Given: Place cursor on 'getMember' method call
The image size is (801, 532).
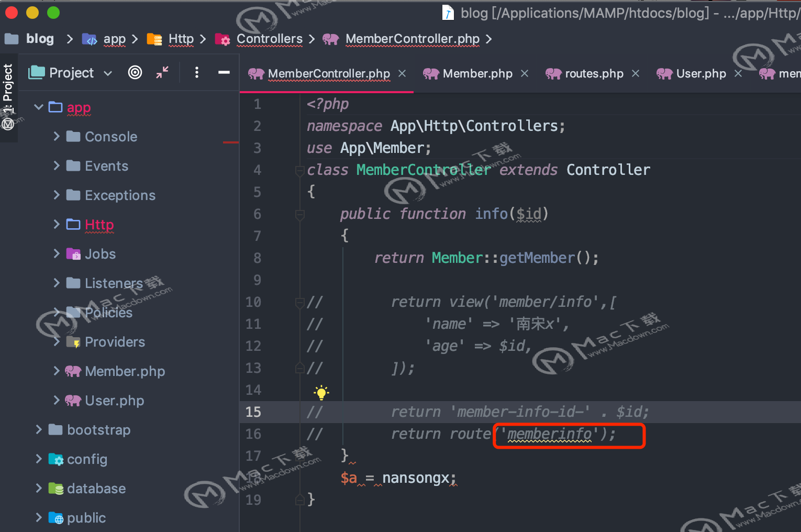Looking at the screenshot, I should coord(537,258).
